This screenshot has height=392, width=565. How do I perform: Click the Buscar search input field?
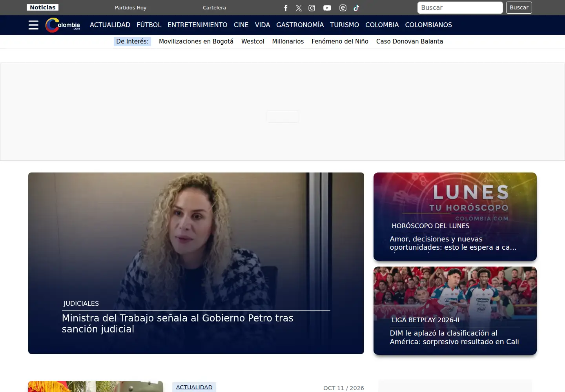point(460,8)
